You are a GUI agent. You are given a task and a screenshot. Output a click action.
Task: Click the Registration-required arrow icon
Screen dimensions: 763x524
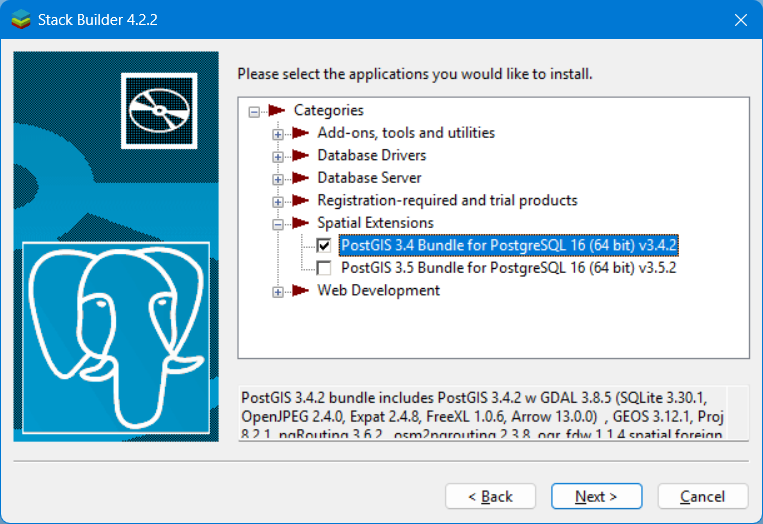pyautogui.click(x=301, y=200)
